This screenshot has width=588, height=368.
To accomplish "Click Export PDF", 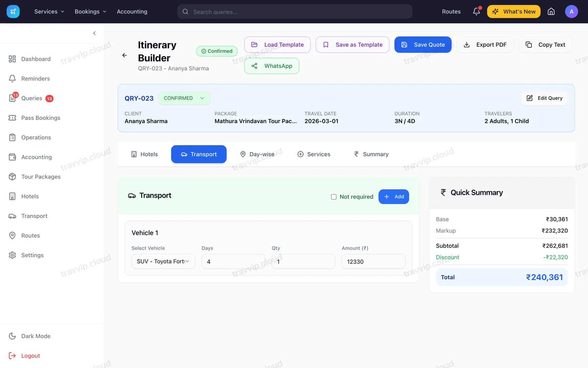I will point(485,44).
